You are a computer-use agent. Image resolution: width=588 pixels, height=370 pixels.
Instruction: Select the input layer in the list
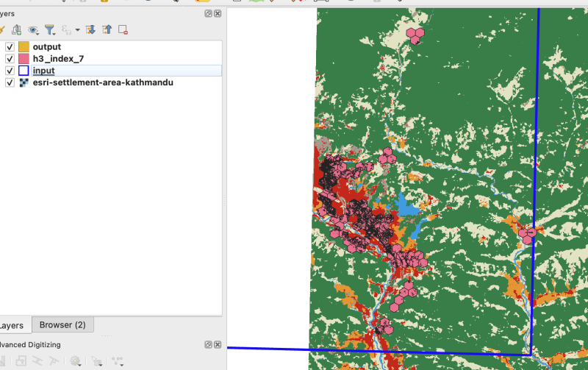(43, 71)
